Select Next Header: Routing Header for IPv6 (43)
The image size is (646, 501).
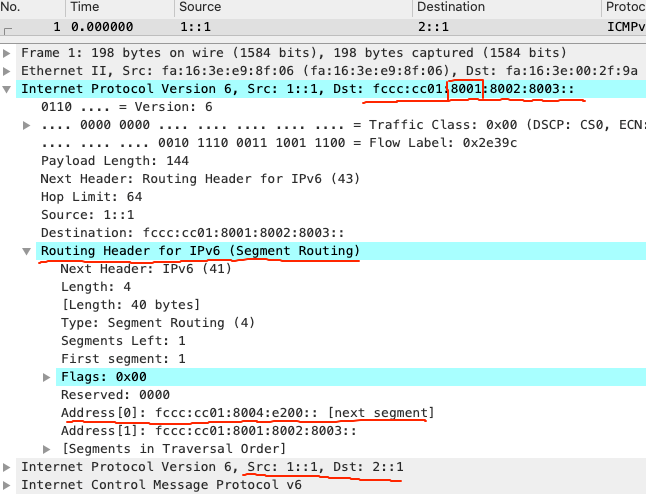200,179
